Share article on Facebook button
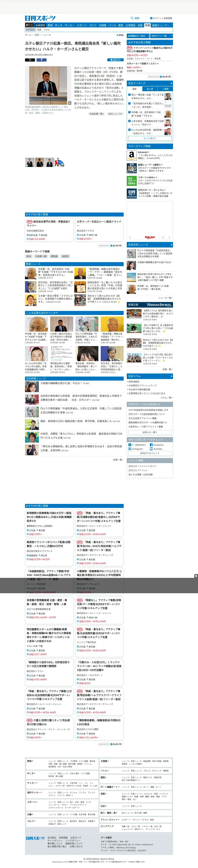Screen dimensions: 198x868 (41, 60)
